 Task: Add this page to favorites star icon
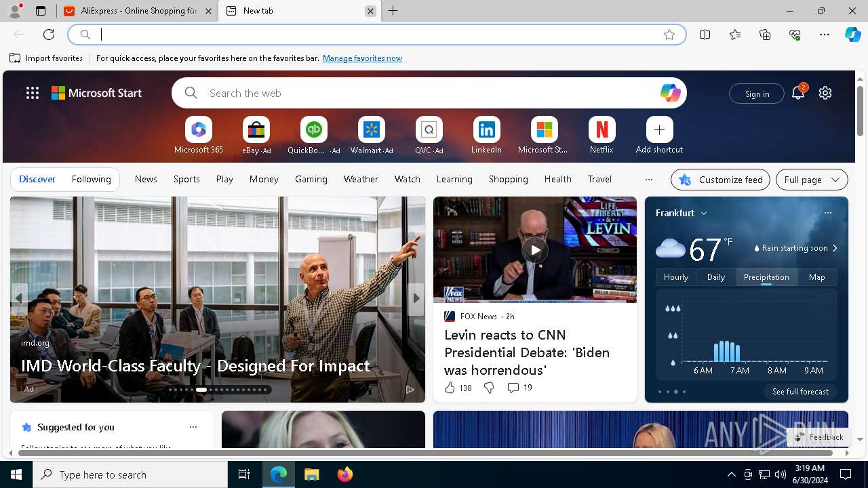[x=669, y=35]
